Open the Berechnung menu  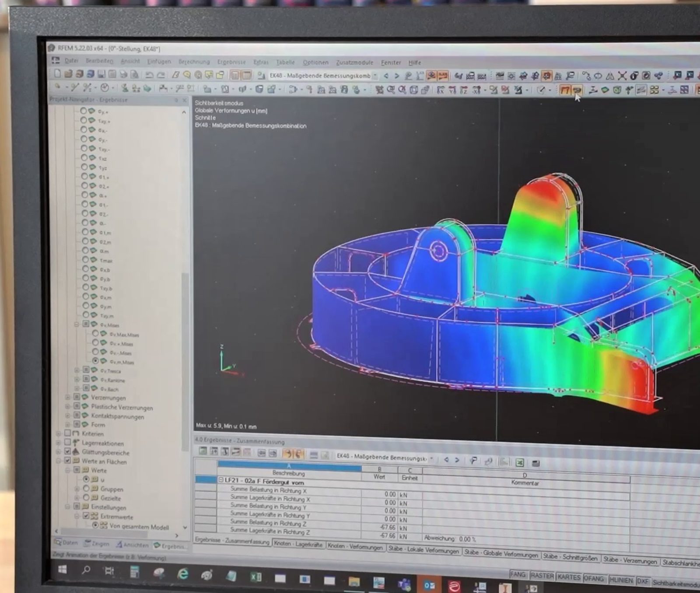pos(193,63)
